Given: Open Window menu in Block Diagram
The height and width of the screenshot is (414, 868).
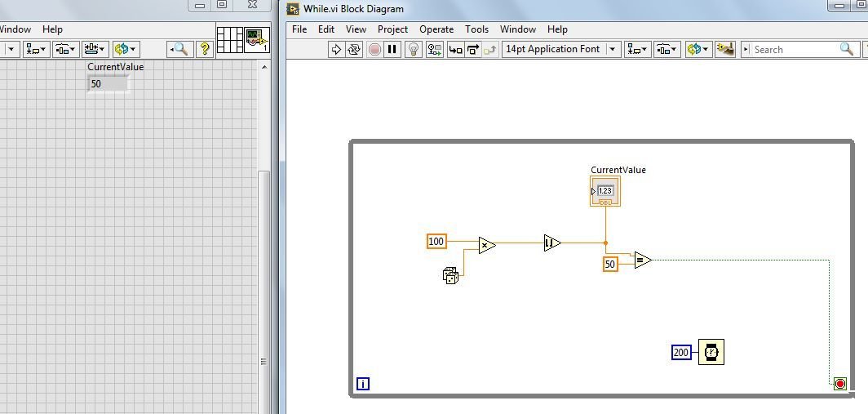Looking at the screenshot, I should [517, 29].
